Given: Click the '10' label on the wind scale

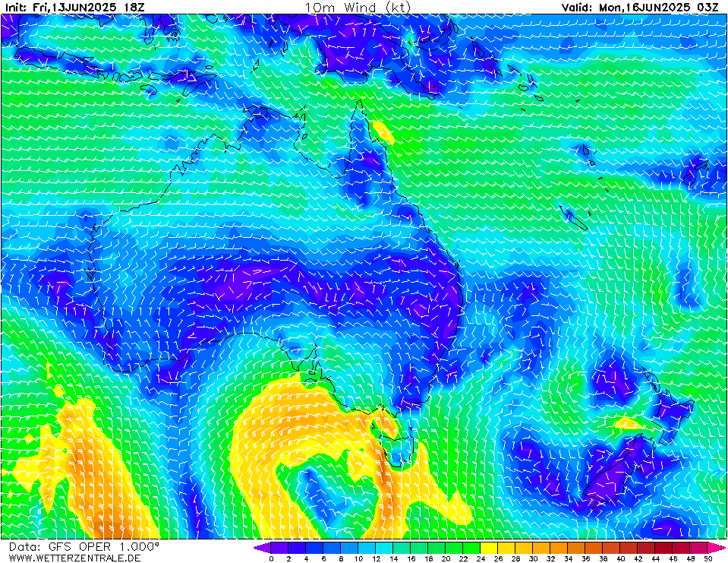Looking at the screenshot, I should 358,558.
